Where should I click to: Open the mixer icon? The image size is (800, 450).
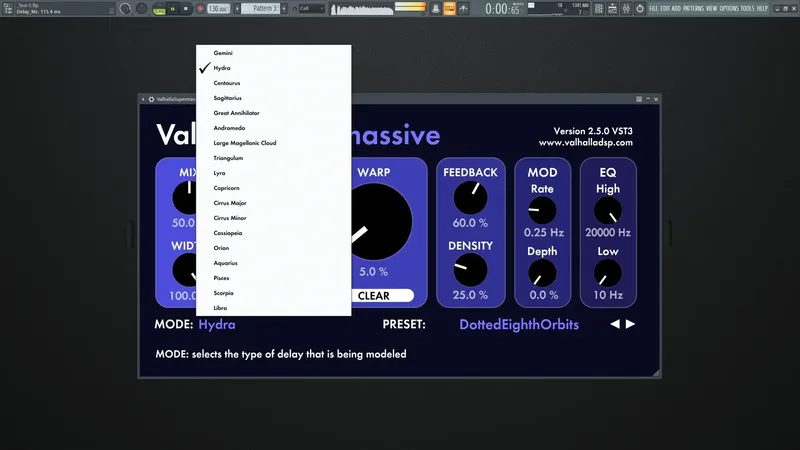click(626, 9)
